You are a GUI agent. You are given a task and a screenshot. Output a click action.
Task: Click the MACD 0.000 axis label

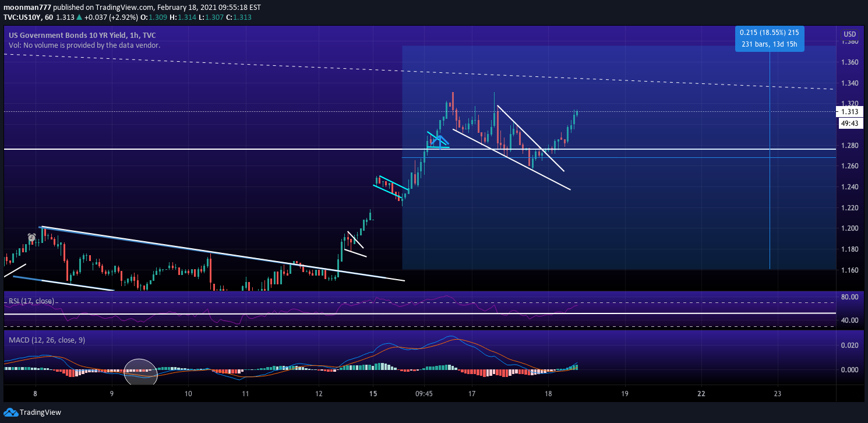tap(850, 370)
